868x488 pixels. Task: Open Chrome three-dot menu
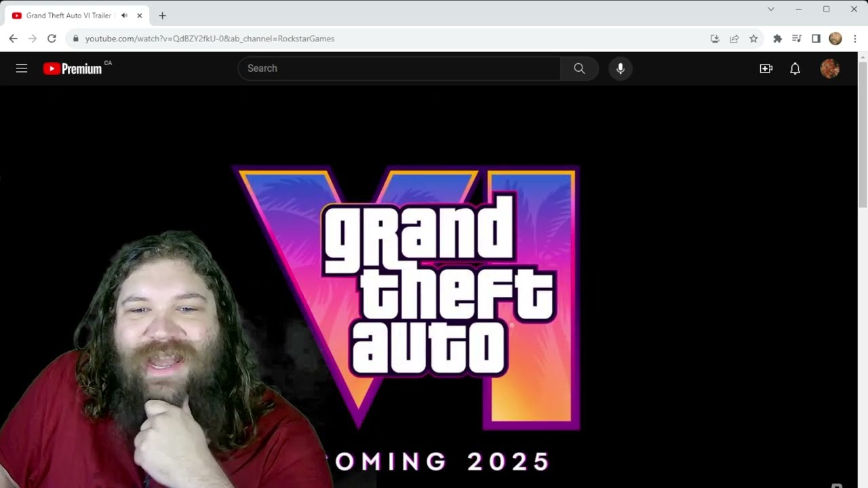coord(854,39)
